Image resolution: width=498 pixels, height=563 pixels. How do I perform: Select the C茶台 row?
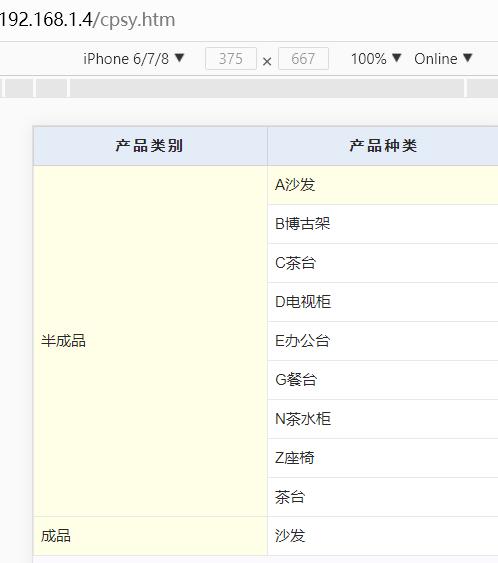point(383,263)
